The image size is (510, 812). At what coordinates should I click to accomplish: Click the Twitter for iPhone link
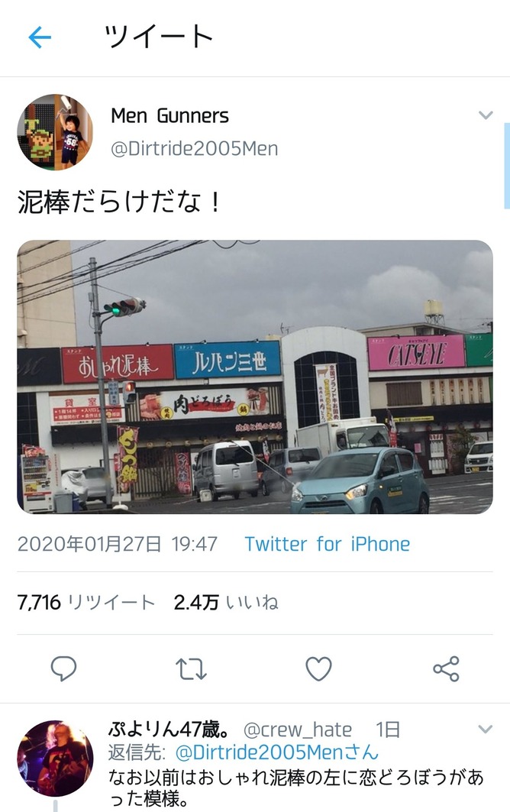tap(328, 545)
